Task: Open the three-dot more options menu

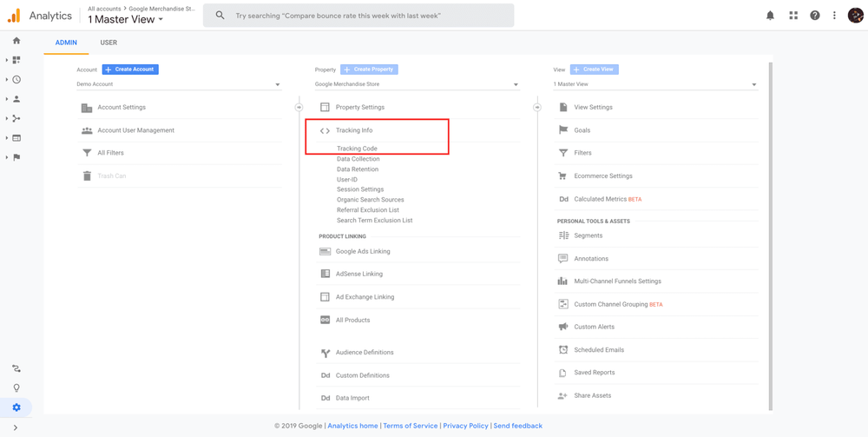Action: pyautogui.click(x=834, y=16)
